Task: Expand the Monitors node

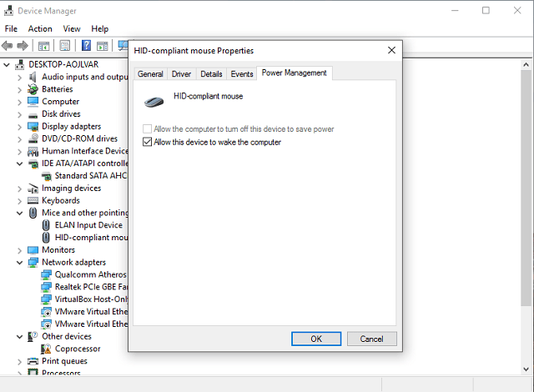Action: point(20,250)
